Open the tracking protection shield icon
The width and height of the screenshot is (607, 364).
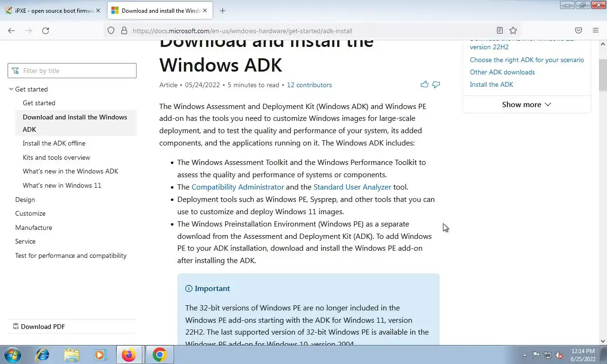point(111,30)
